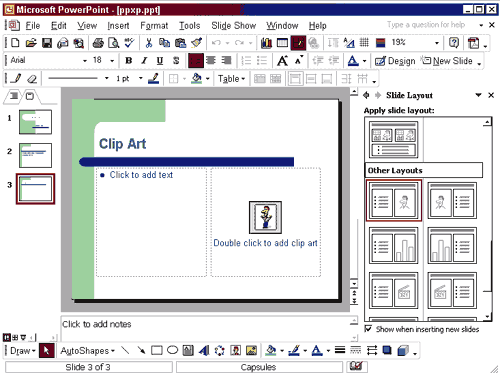
Task: Insert WordArt from the drawing toolbar
Action: pyautogui.click(x=204, y=350)
